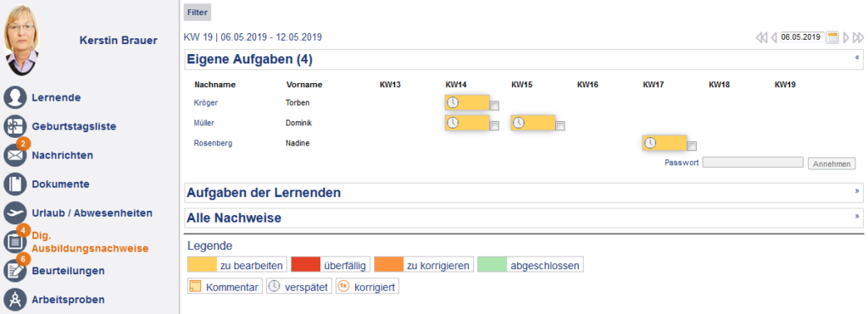Open the calendar picker icon beside date

click(832, 37)
